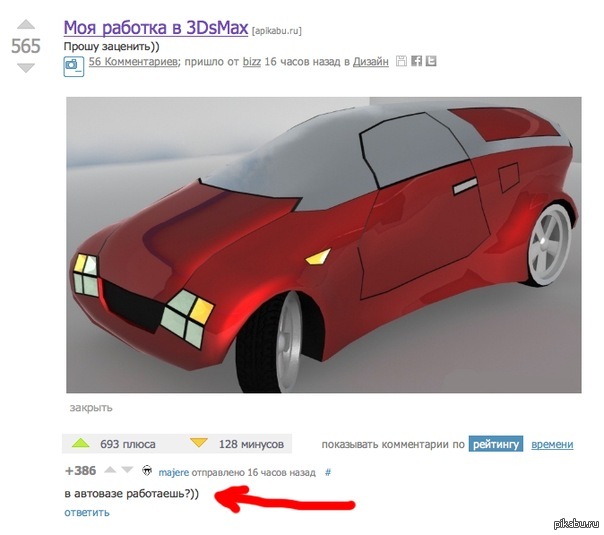The width and height of the screenshot is (604, 535).
Task: Open the bizz author profile
Action: click(252, 62)
